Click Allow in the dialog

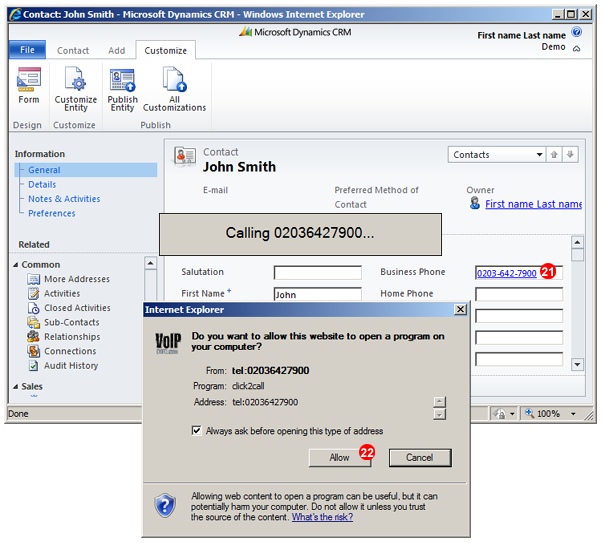tap(340, 457)
